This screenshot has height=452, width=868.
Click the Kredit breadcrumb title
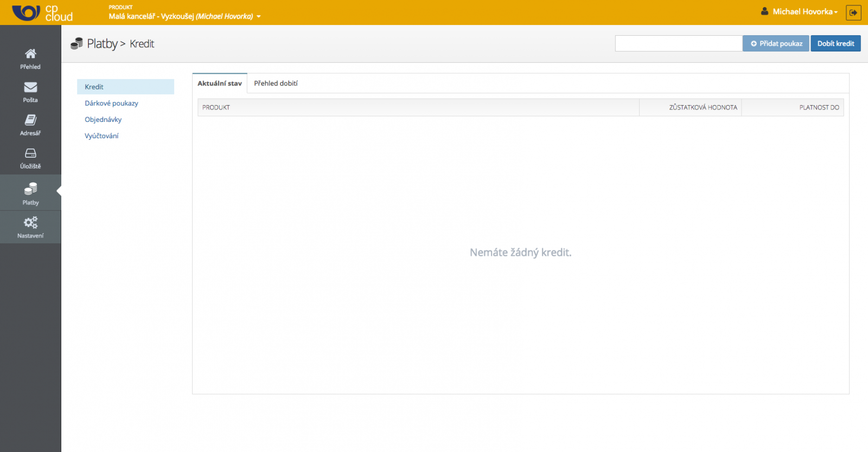pos(142,43)
